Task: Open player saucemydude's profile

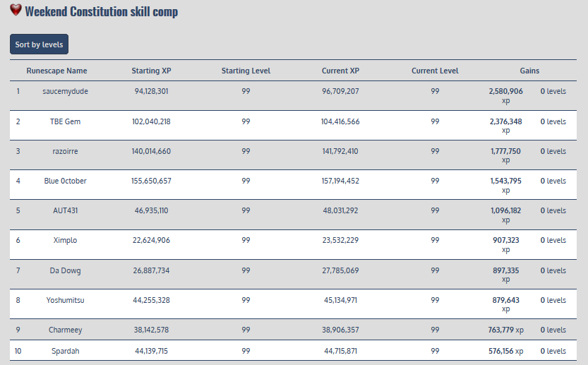Action: pos(65,91)
